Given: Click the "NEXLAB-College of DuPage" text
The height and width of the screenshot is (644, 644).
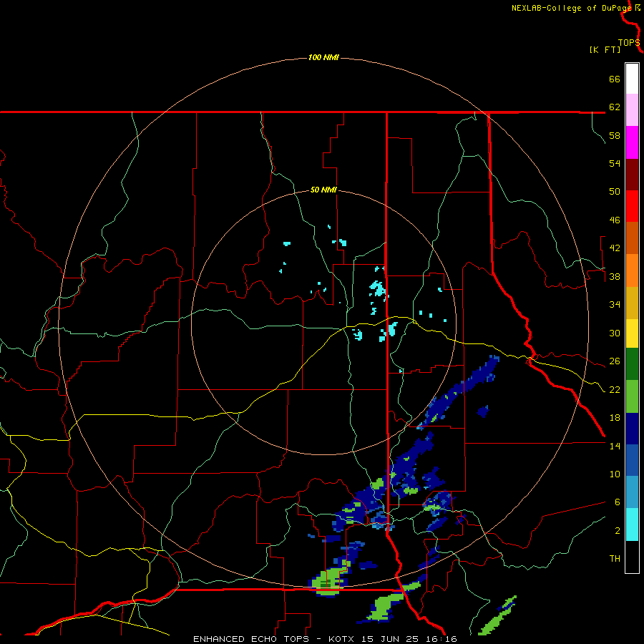Looking at the screenshot, I should click(x=572, y=8).
